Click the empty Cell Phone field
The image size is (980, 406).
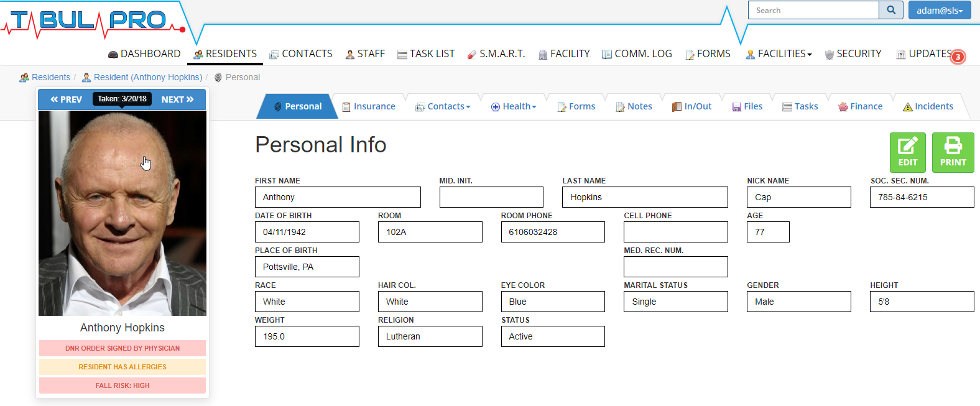tap(676, 232)
